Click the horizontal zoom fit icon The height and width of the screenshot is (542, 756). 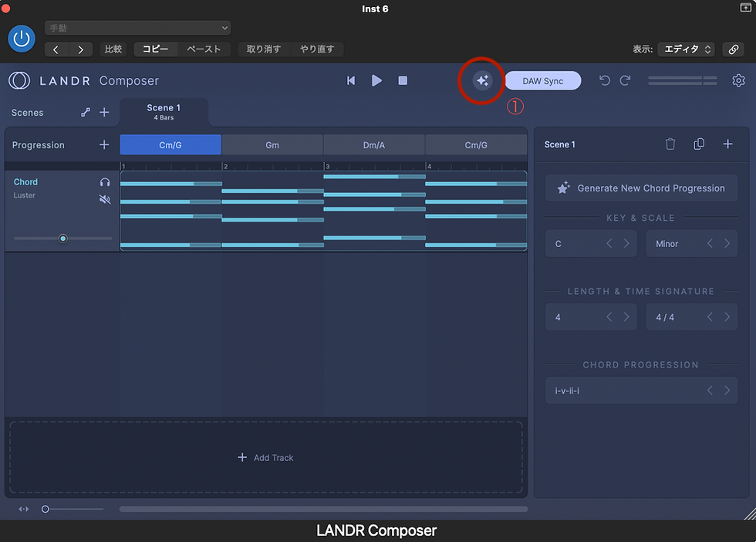pyautogui.click(x=24, y=509)
